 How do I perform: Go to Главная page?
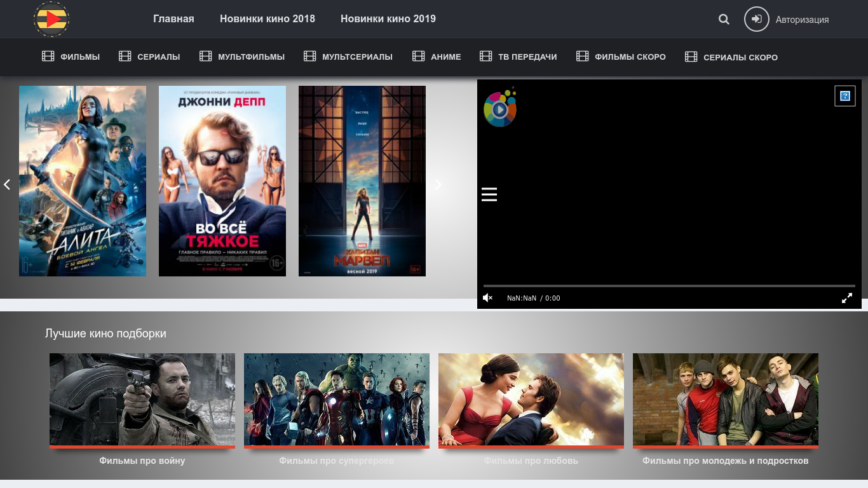[173, 18]
